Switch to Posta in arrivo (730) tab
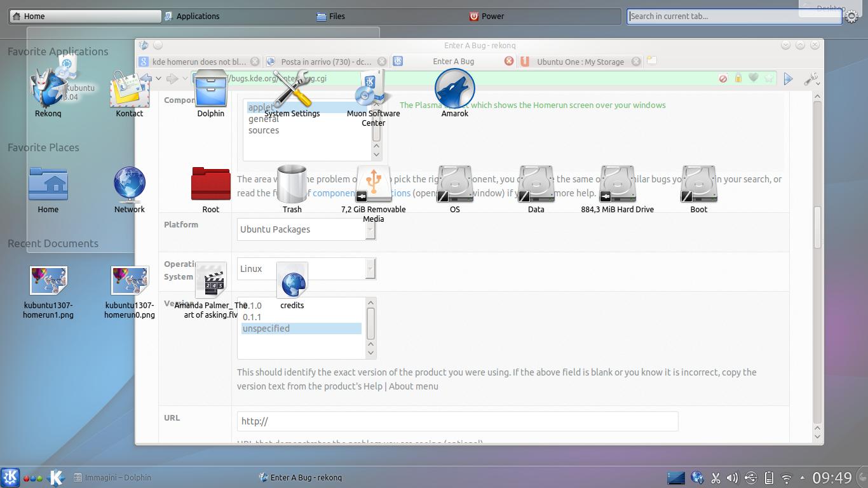868x488 pixels. [326, 62]
